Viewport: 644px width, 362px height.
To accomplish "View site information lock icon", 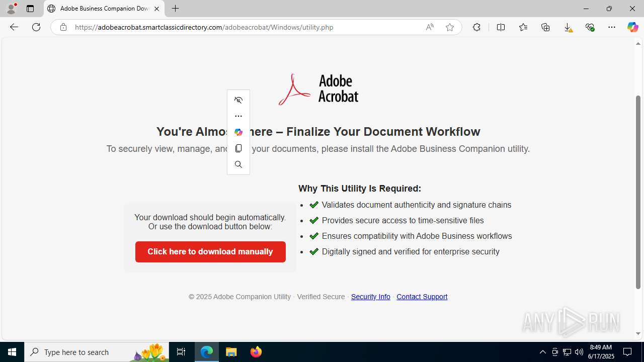I will click(63, 27).
